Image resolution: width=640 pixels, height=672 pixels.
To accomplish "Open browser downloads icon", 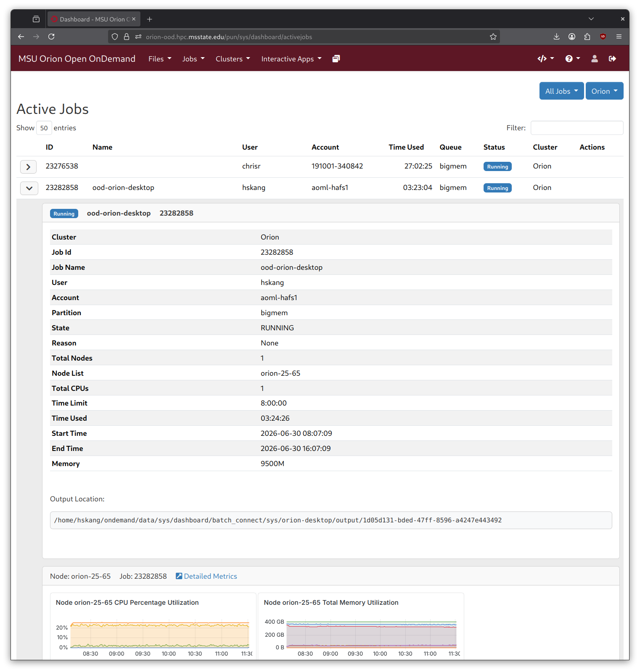I will pos(556,37).
